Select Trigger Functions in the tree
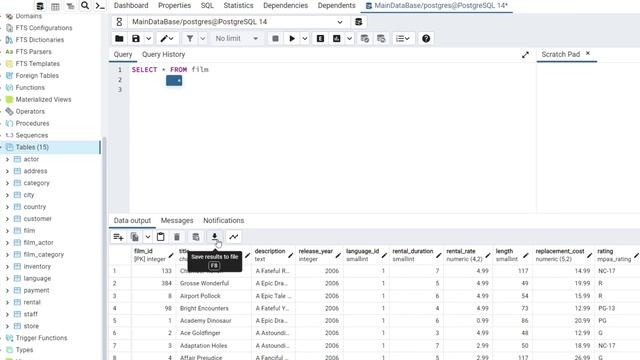 click(x=41, y=338)
